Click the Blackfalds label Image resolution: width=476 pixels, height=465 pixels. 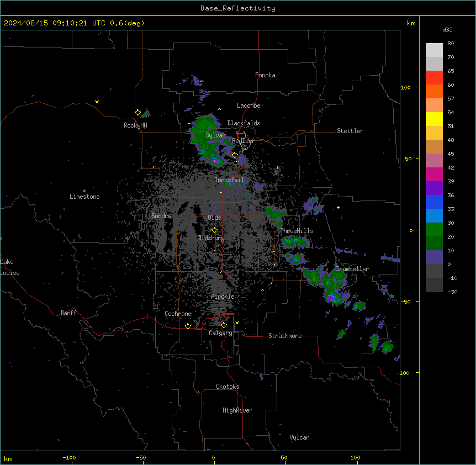[x=244, y=123]
